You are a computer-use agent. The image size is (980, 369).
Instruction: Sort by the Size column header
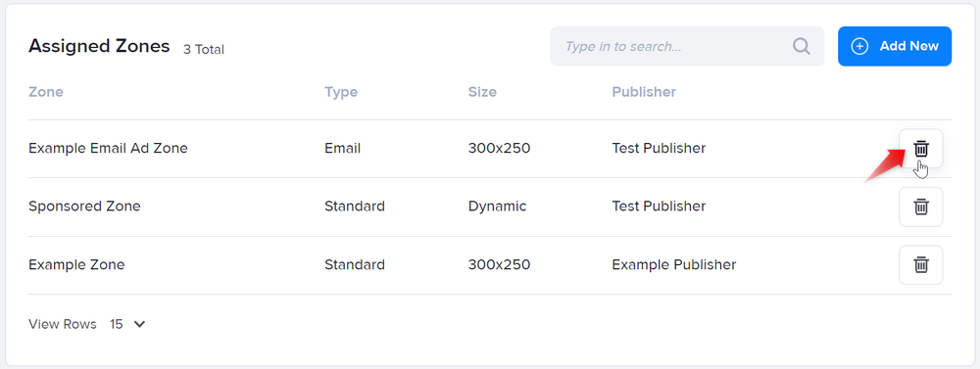point(482,92)
